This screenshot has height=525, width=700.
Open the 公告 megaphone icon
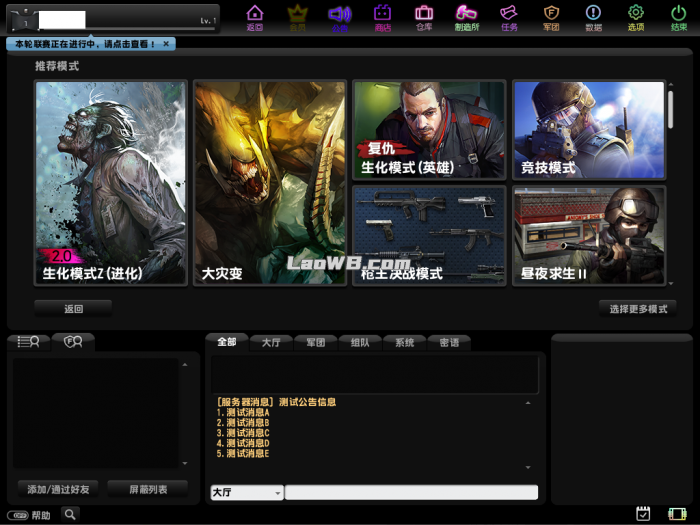[340, 18]
